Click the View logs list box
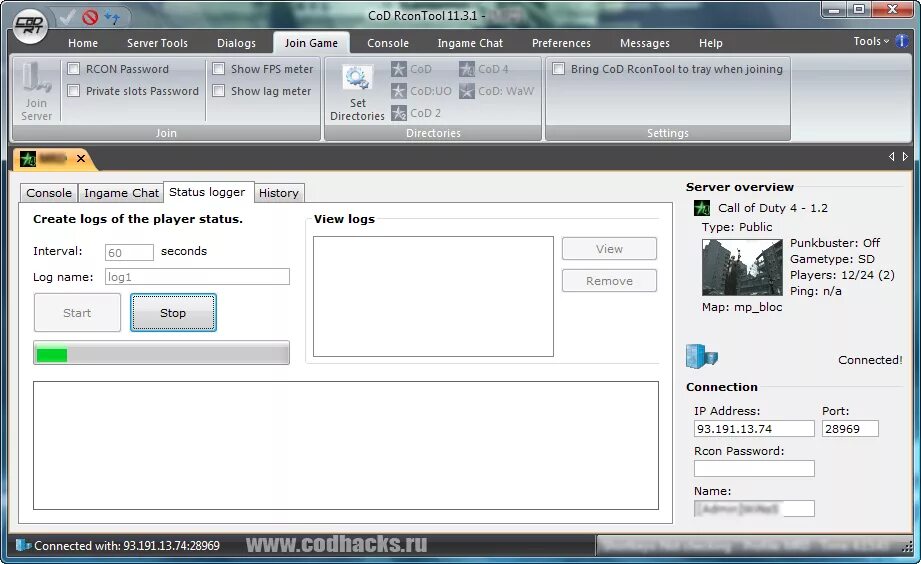 433,296
